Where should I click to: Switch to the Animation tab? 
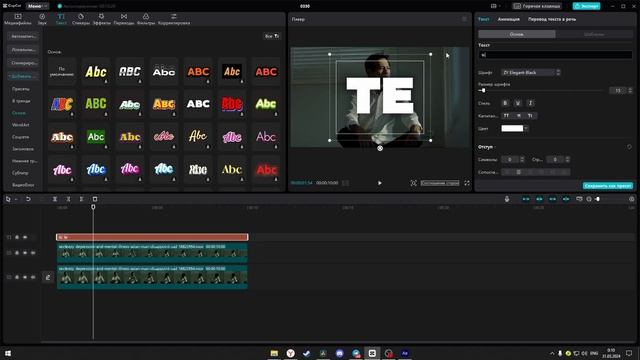click(x=509, y=19)
